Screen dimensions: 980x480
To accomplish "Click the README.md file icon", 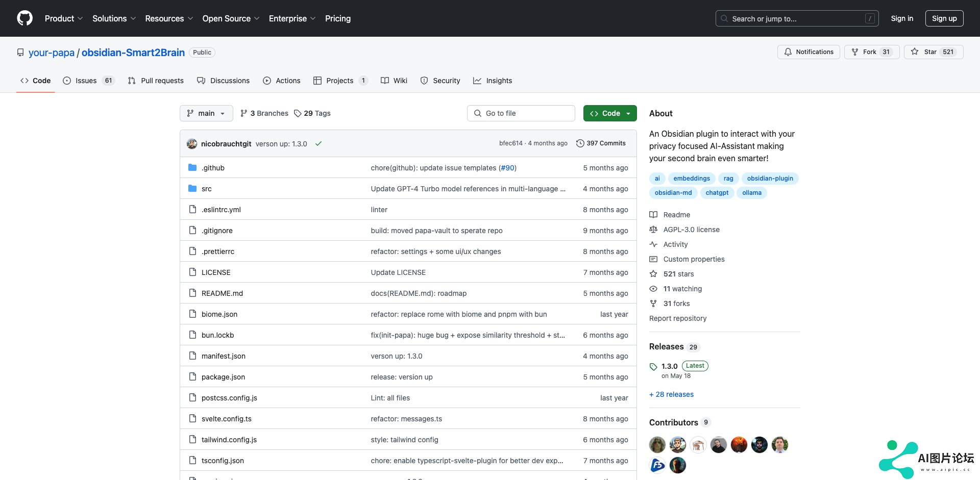I will point(192,293).
